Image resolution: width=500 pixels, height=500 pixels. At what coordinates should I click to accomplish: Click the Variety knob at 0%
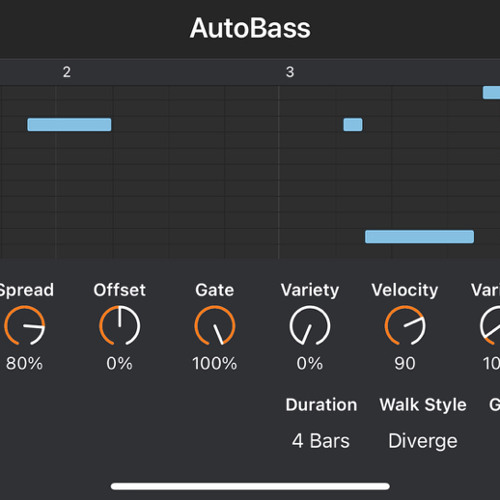click(310, 326)
